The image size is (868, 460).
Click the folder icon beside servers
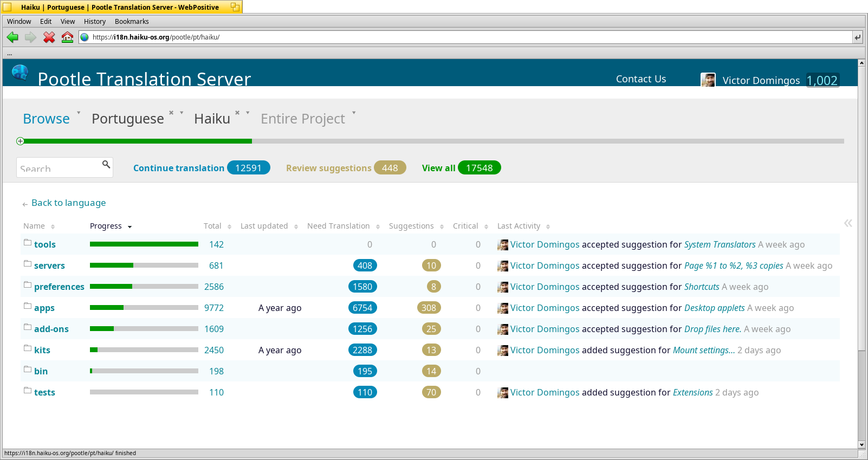click(x=28, y=263)
